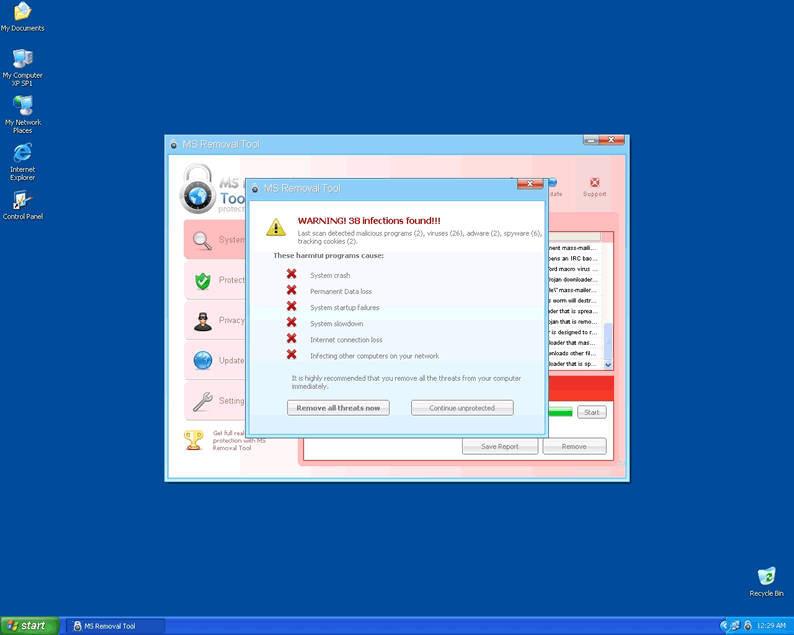This screenshot has height=635, width=794.
Task: Click the yellow warning triangle icon
Action: [276, 227]
